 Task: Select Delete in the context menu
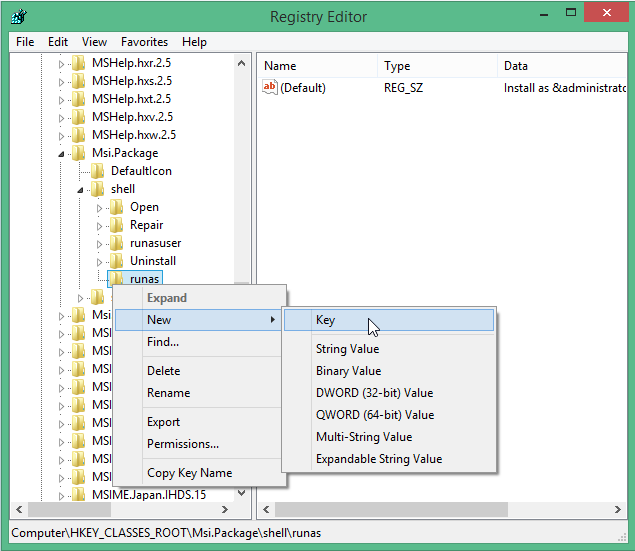coord(199,371)
